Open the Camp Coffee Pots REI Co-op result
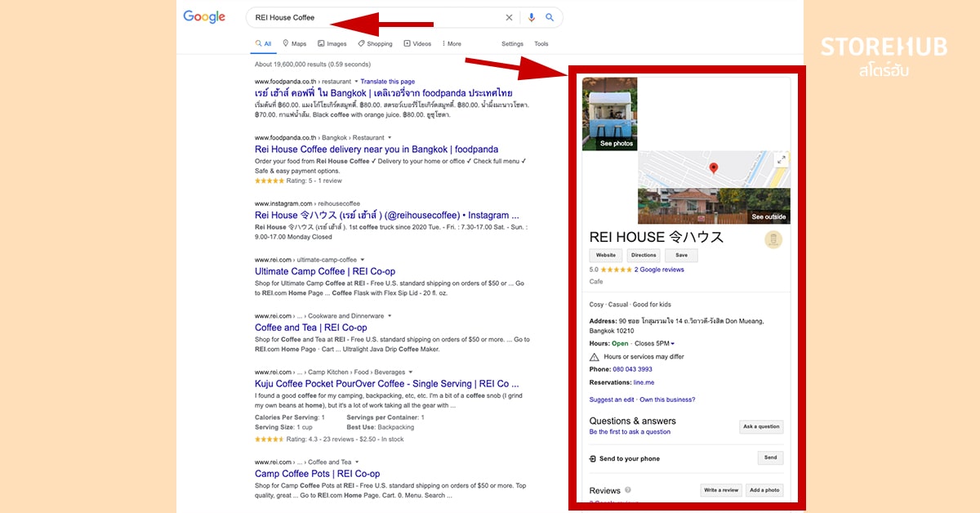Screen dimensions: 980x513 click(x=318, y=474)
